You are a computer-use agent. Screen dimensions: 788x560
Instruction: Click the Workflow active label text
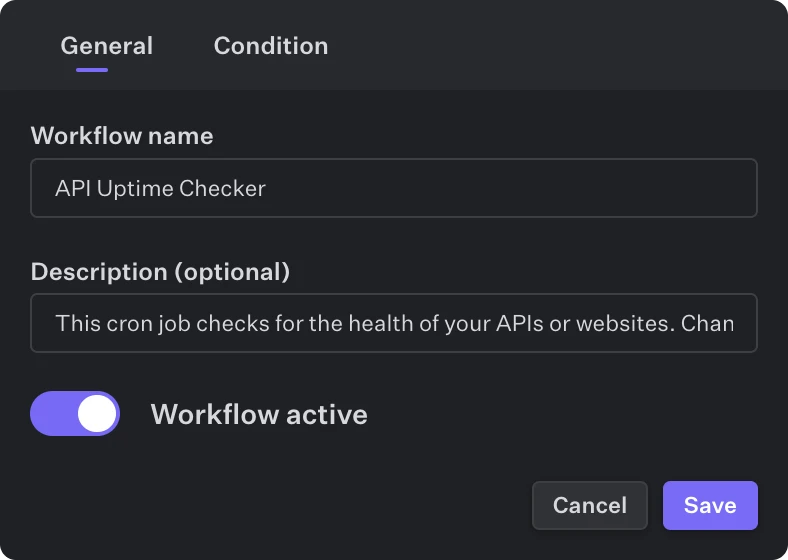coord(259,414)
